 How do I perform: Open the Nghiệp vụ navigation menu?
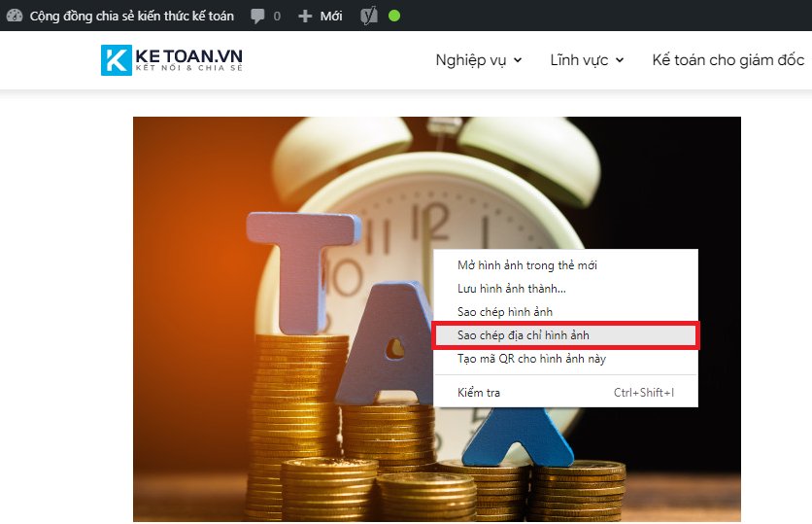tap(479, 60)
